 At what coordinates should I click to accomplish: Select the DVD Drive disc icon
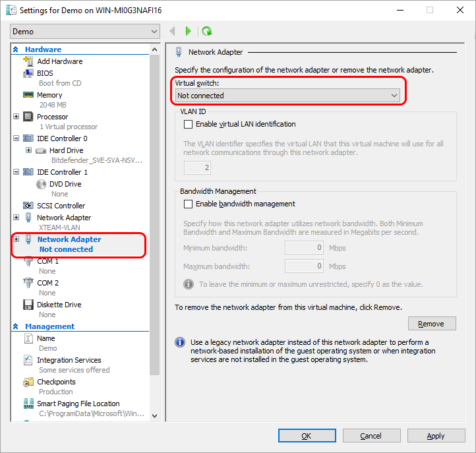(x=41, y=184)
